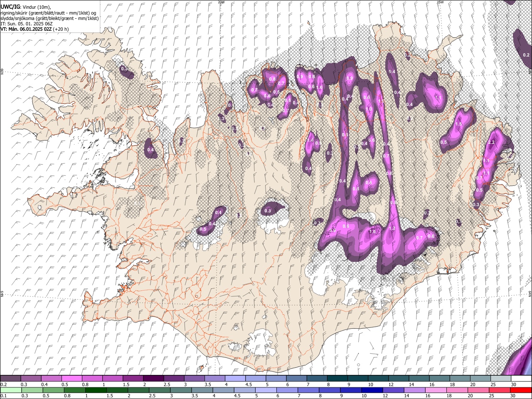Click the pale green 0.1–0.3 swatch in lower legend
Screen dimensions: 532x399
pos(10,390)
